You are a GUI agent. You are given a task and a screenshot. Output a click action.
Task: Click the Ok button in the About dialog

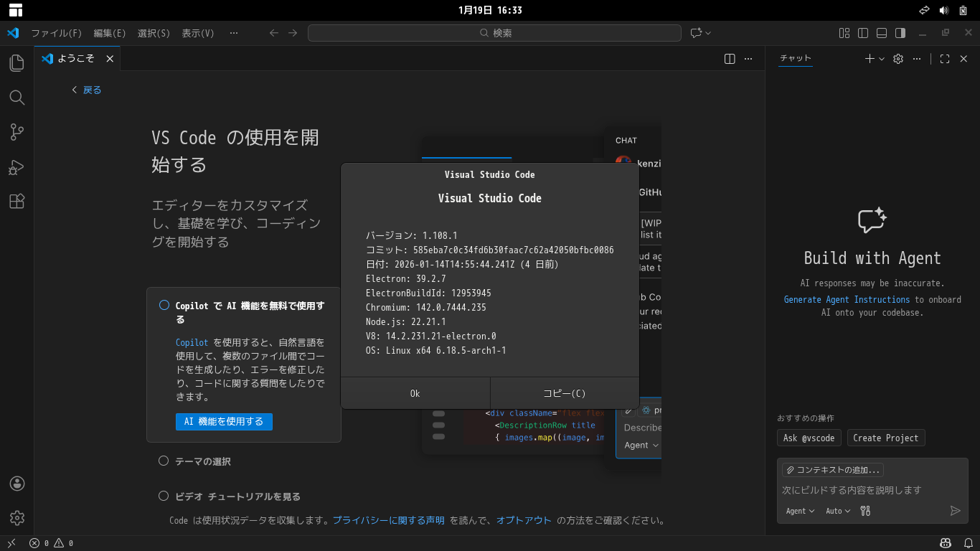(415, 393)
